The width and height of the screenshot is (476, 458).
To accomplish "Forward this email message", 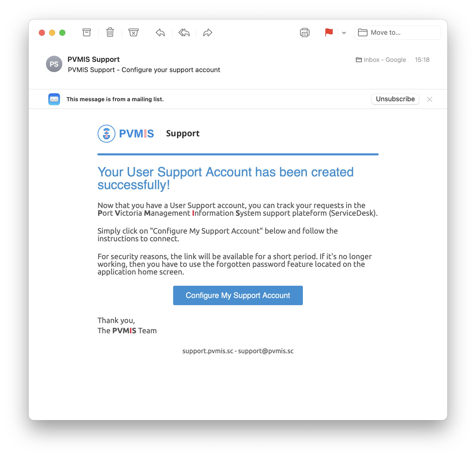I will tap(208, 32).
